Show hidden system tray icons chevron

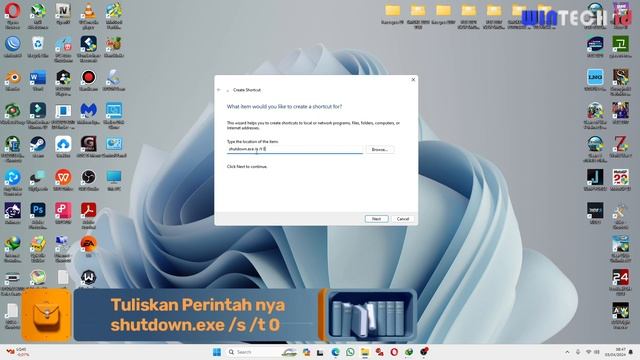[567, 352]
